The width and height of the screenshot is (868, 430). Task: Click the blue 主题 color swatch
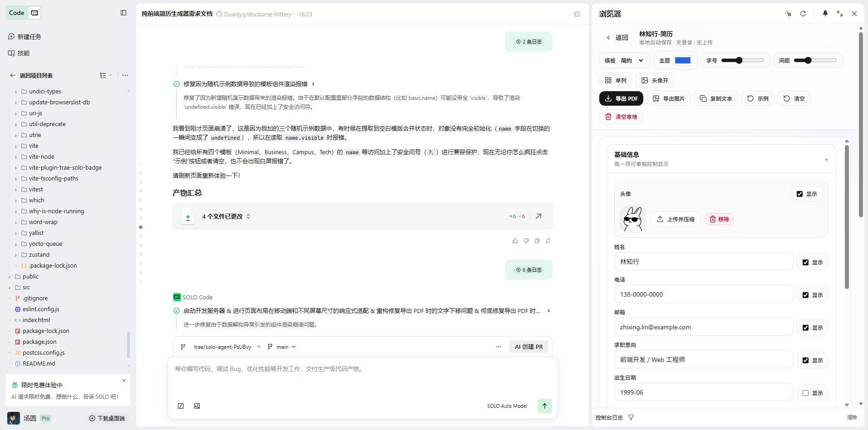coord(682,60)
